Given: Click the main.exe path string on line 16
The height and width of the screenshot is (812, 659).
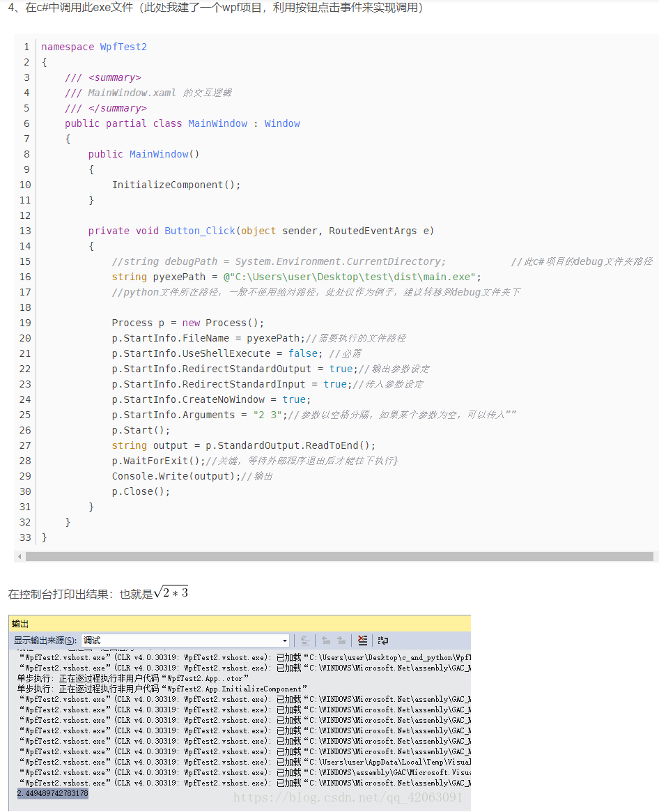Looking at the screenshot, I should coord(349,277).
